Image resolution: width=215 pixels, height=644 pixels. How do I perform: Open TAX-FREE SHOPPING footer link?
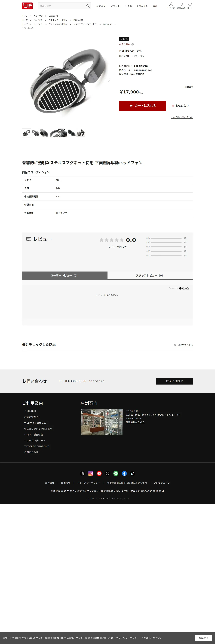pos(37,446)
